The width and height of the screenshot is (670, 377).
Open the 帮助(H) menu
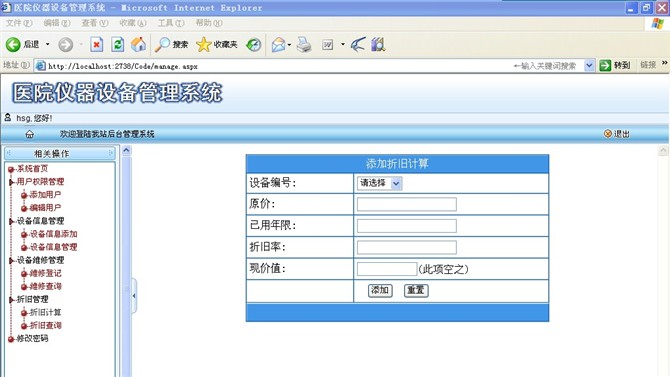pyautogui.click(x=209, y=23)
